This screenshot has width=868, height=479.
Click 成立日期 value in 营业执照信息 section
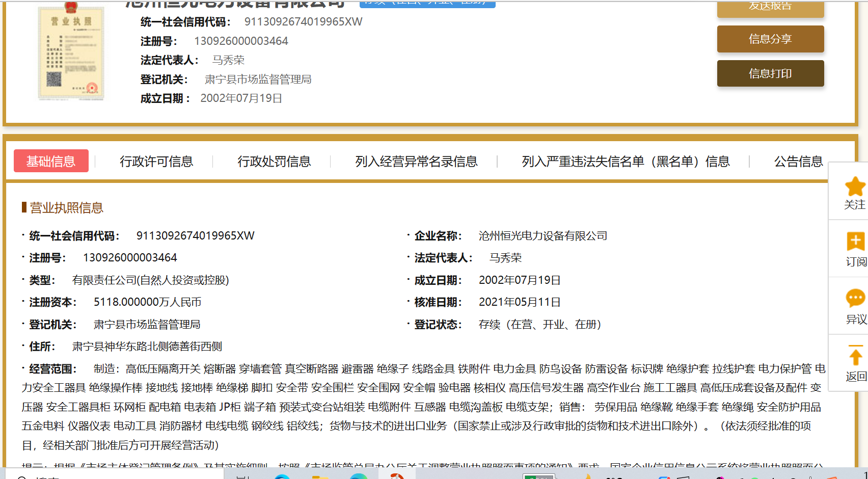(x=520, y=280)
